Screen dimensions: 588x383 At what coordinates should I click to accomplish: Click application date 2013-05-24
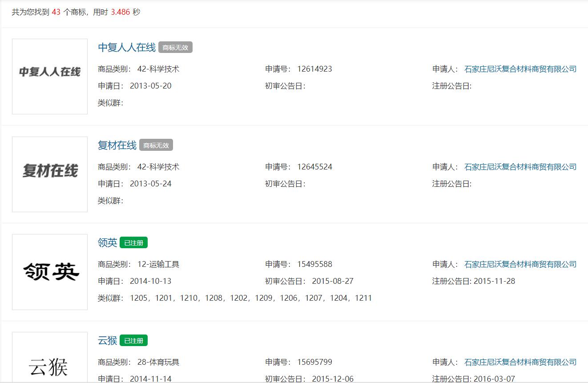pyautogui.click(x=150, y=184)
